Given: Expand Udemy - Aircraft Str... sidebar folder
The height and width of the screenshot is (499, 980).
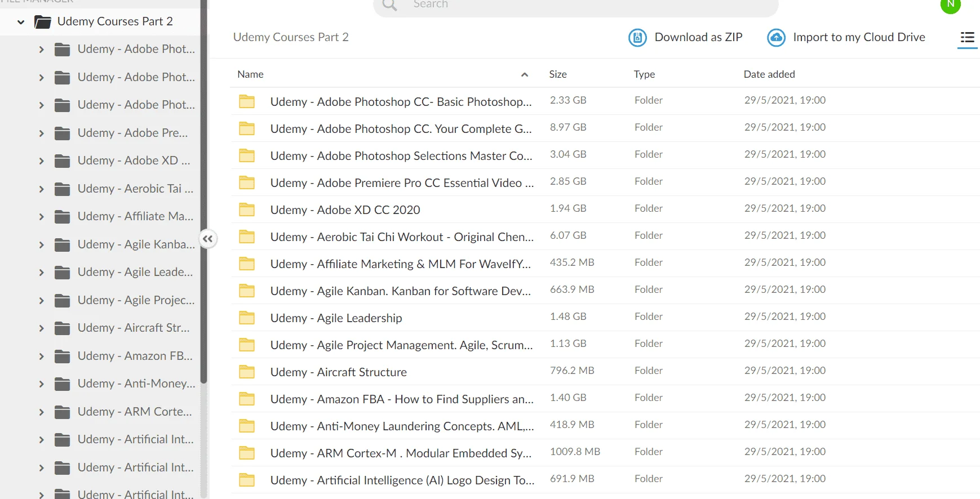Looking at the screenshot, I should coord(41,328).
